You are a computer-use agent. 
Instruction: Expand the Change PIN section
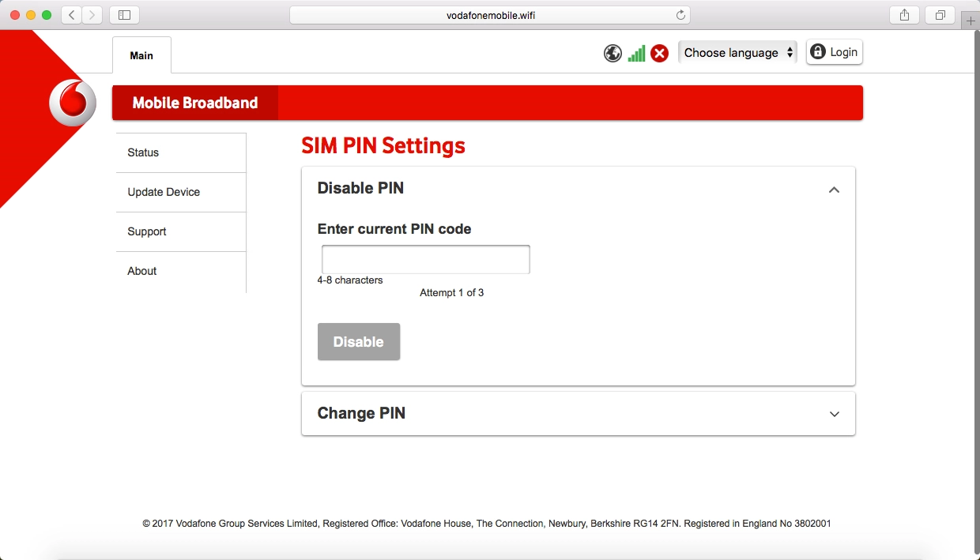tap(834, 414)
